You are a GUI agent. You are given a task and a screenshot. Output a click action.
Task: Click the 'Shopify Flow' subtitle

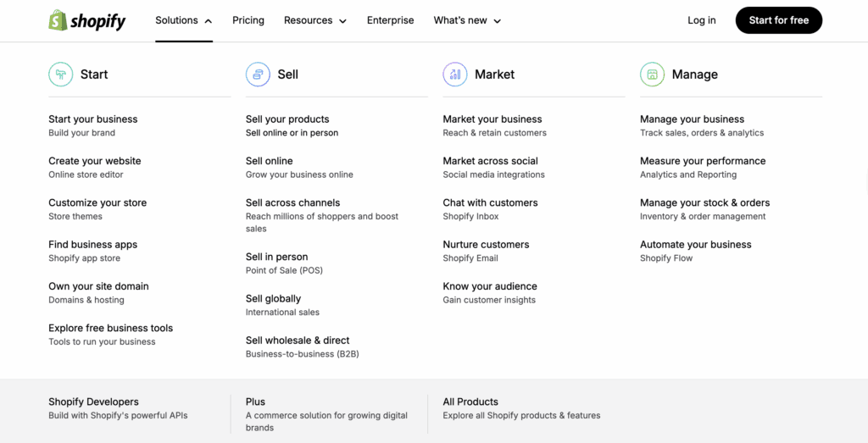point(666,258)
